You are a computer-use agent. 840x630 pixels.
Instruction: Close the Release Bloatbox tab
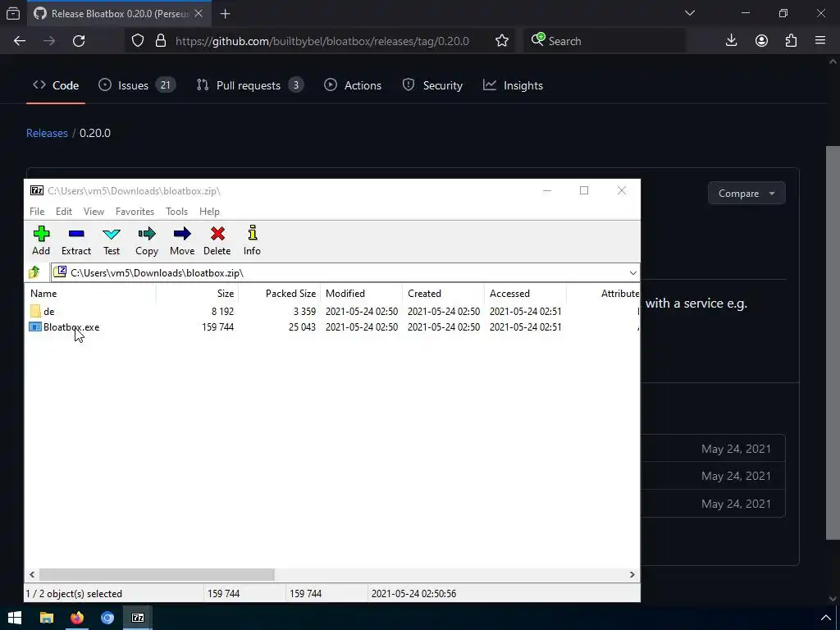pos(199,13)
